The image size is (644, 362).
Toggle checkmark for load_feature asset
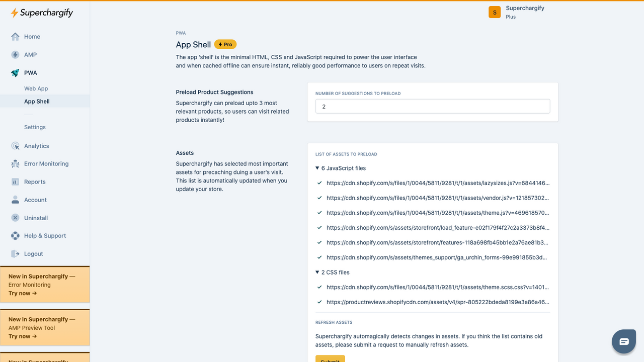319,228
